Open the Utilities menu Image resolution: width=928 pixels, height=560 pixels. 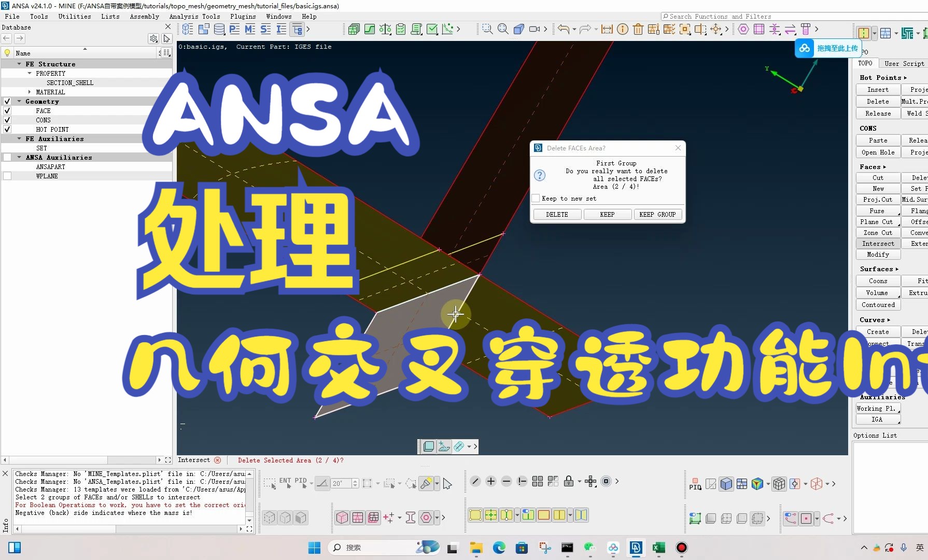coord(75,17)
